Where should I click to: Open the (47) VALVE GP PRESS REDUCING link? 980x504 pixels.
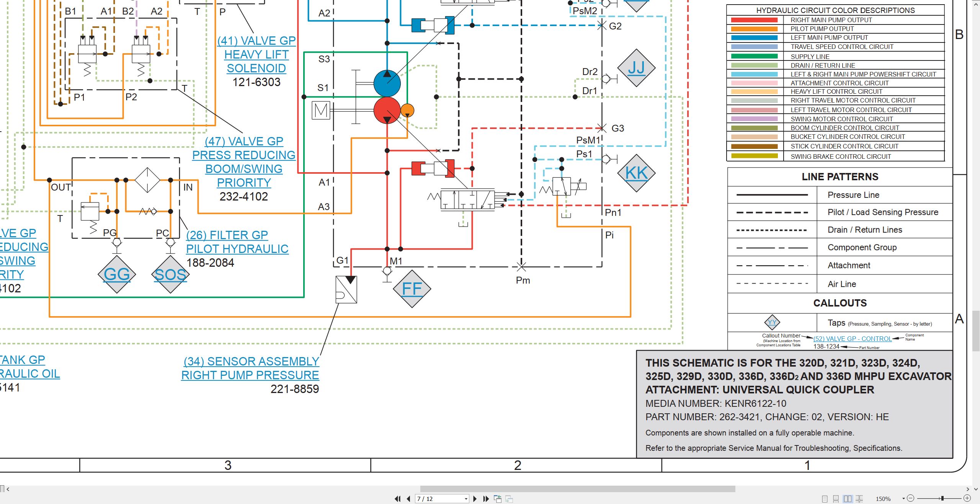(244, 162)
